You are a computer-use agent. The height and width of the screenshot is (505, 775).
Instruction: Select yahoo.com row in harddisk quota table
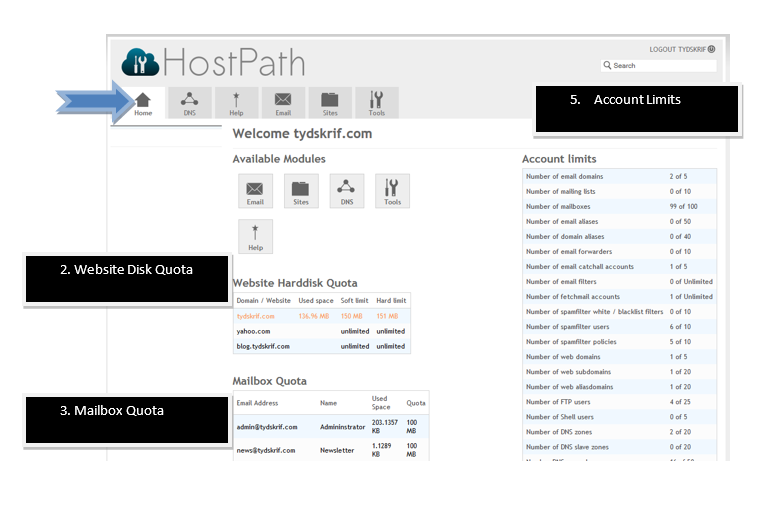tap(322, 331)
